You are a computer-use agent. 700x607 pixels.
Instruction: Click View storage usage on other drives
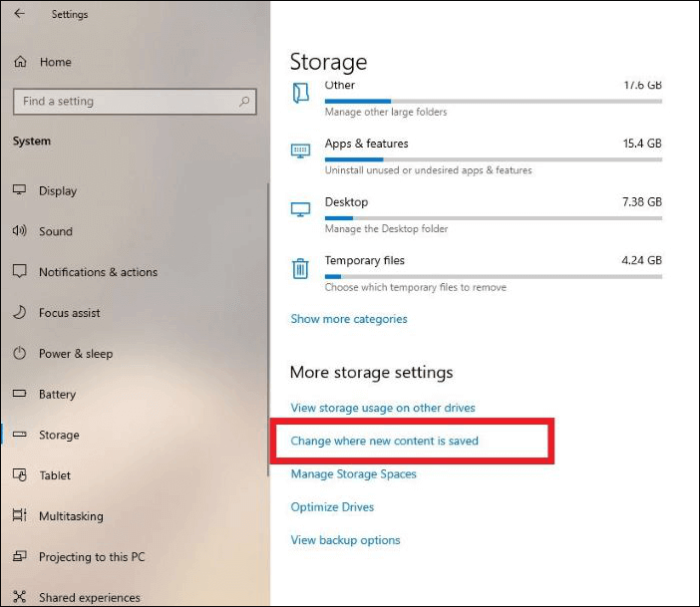point(383,408)
